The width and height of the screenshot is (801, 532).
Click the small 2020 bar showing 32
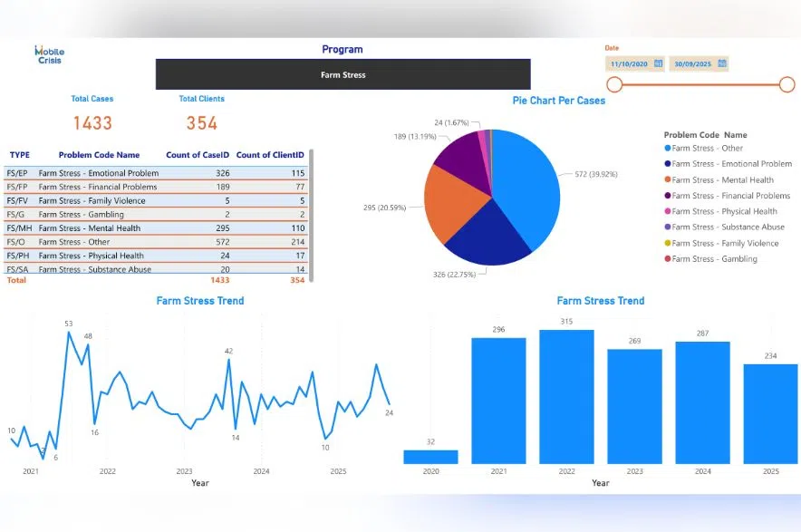[430, 457]
